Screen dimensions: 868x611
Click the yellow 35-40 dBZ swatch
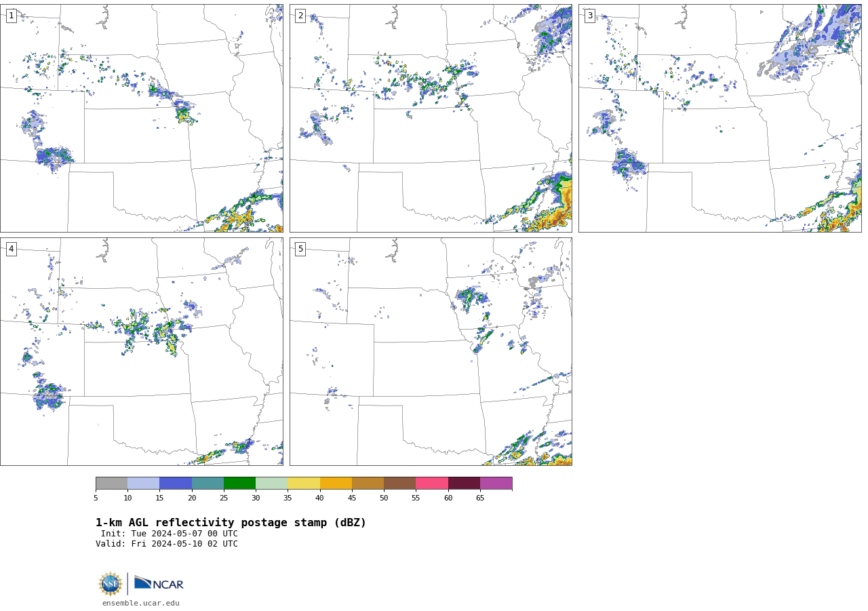click(x=304, y=483)
